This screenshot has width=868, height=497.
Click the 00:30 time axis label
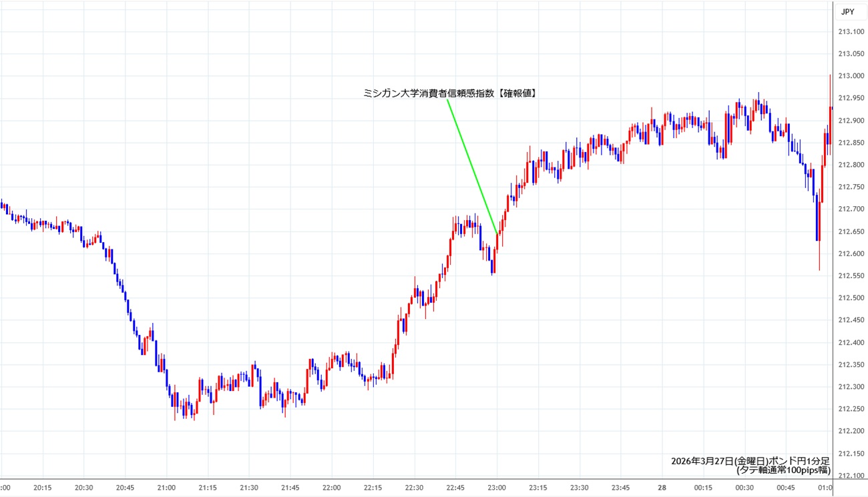point(744,488)
